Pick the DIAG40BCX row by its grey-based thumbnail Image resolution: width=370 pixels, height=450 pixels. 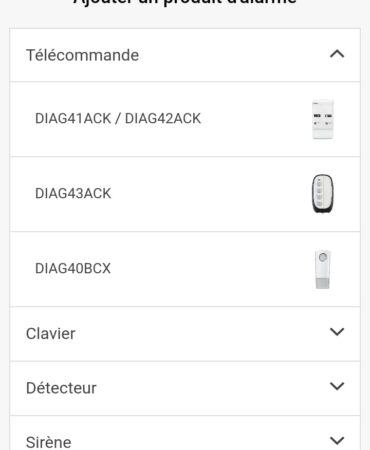(x=323, y=269)
